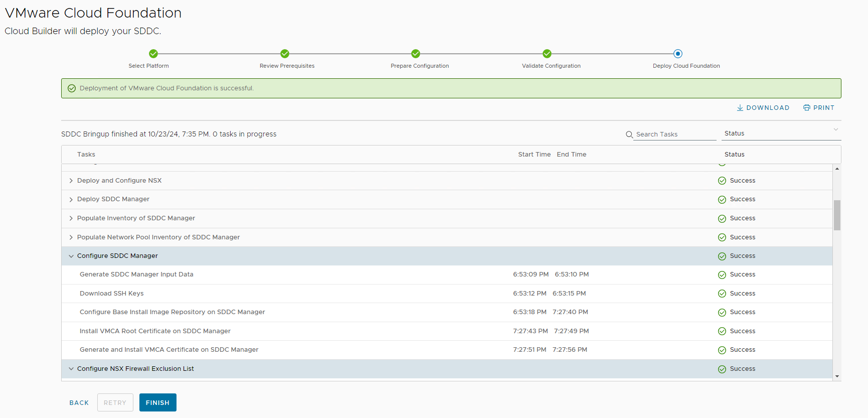Expand the Deploy SDDC Manager task
This screenshot has width=868, height=418.
[71, 200]
